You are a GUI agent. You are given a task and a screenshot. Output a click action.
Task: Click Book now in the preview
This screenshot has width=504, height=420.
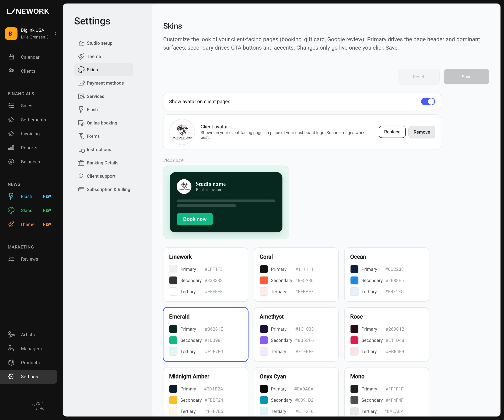tap(195, 219)
